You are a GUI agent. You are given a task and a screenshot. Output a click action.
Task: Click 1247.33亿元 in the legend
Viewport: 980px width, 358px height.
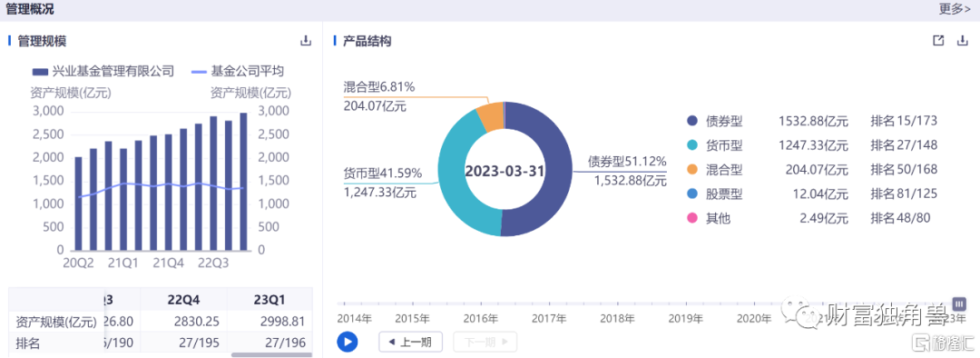813,145
